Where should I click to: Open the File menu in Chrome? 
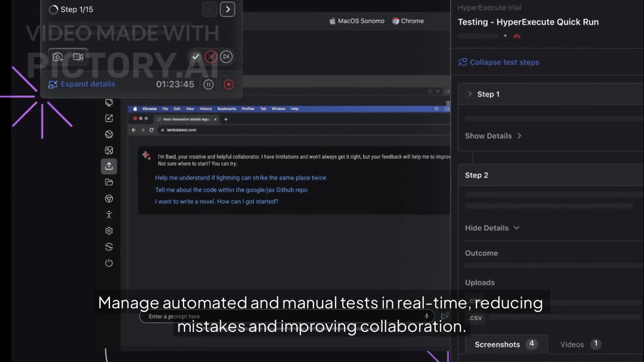(165, 109)
